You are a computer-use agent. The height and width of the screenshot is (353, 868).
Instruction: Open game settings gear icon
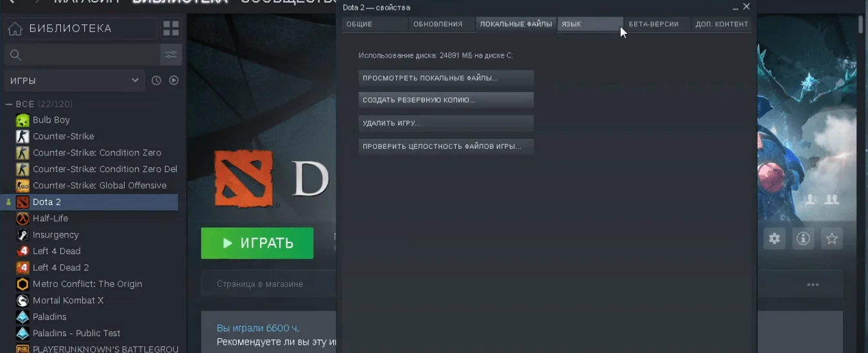[775, 239]
